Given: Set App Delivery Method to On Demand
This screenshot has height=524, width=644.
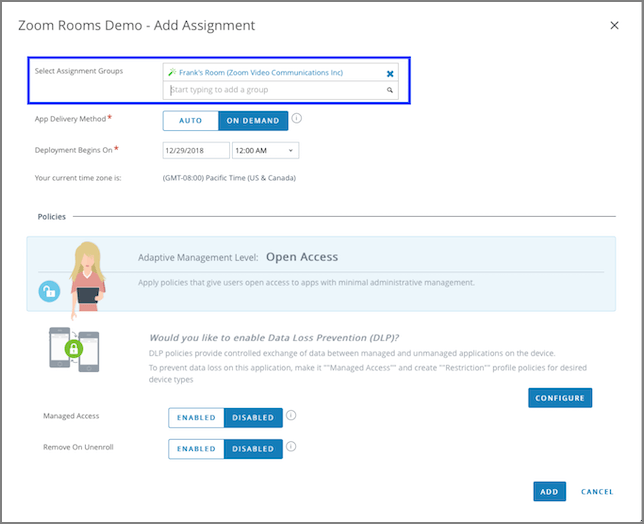Looking at the screenshot, I should (x=253, y=121).
